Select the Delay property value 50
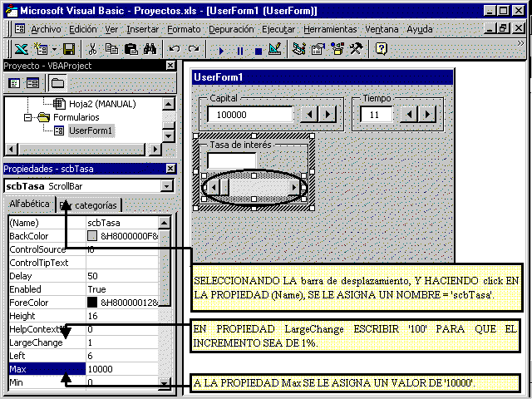 point(122,276)
